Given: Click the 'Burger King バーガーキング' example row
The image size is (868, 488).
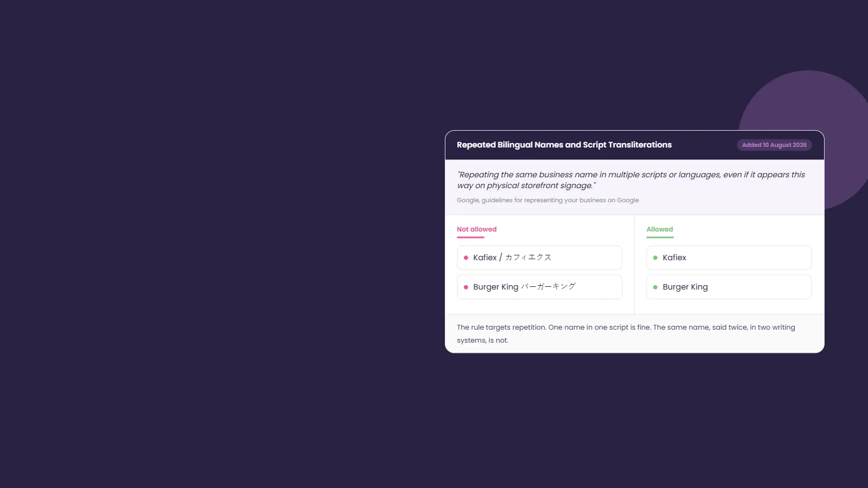Looking at the screenshot, I should (540, 287).
